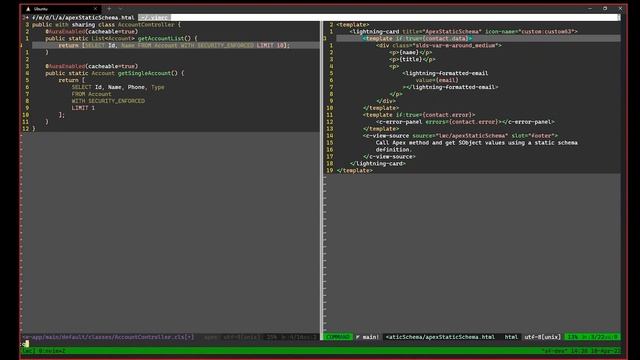Click the html filetype status entry
This screenshot has height=360, width=640.
click(511, 337)
